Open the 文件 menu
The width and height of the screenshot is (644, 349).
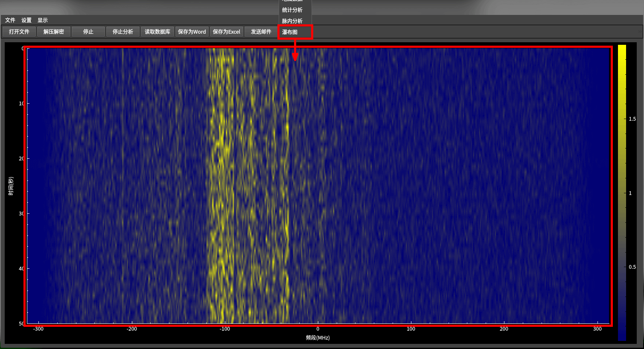pyautogui.click(x=10, y=20)
